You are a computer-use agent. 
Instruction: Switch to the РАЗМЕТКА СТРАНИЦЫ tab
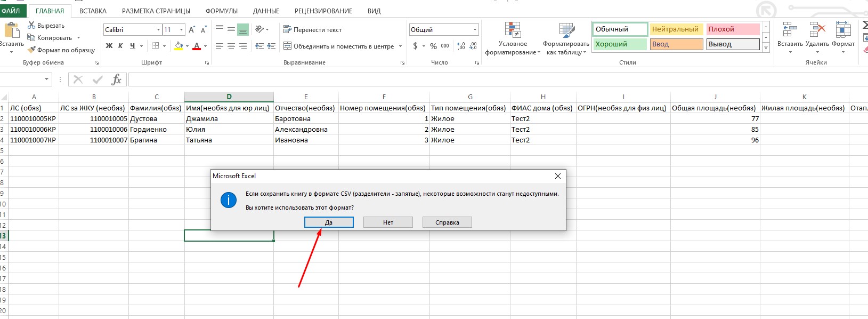pyautogui.click(x=156, y=11)
